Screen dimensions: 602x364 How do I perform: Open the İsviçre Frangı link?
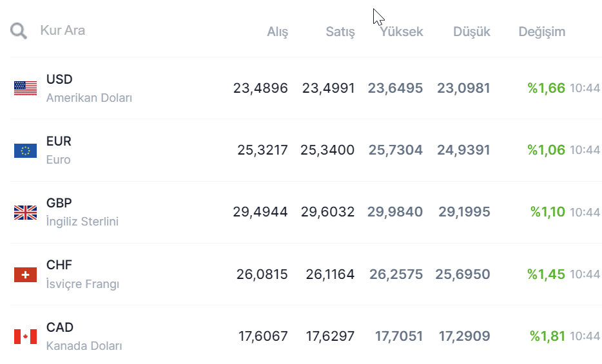click(83, 283)
